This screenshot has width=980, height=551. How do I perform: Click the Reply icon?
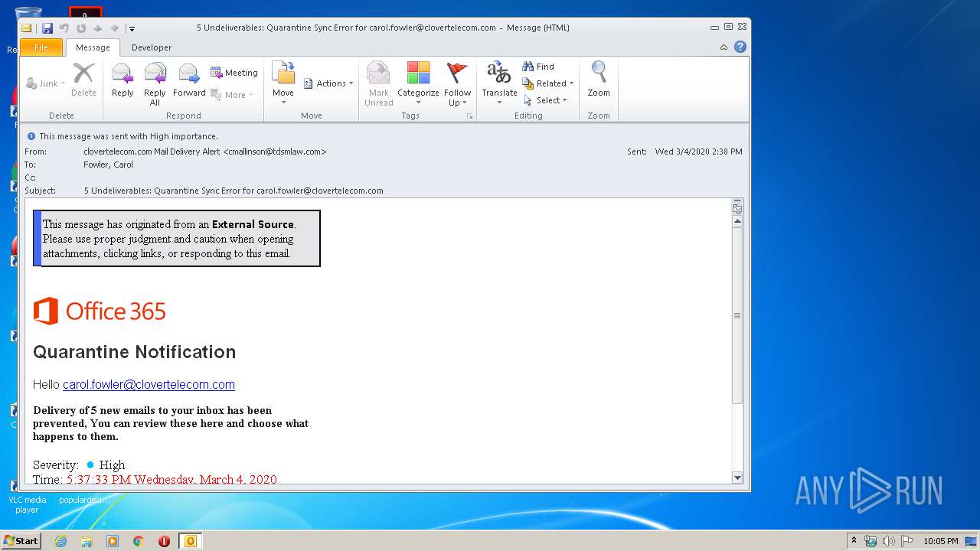pyautogui.click(x=122, y=80)
